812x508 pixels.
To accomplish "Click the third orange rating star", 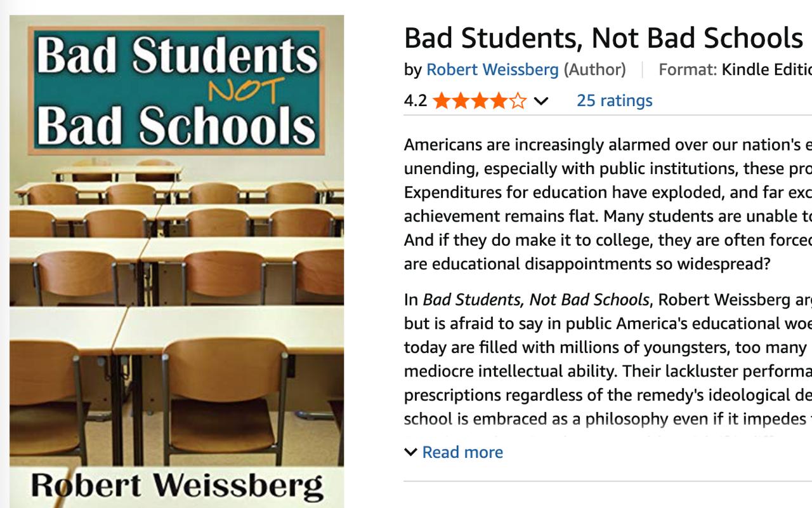I will (x=479, y=101).
